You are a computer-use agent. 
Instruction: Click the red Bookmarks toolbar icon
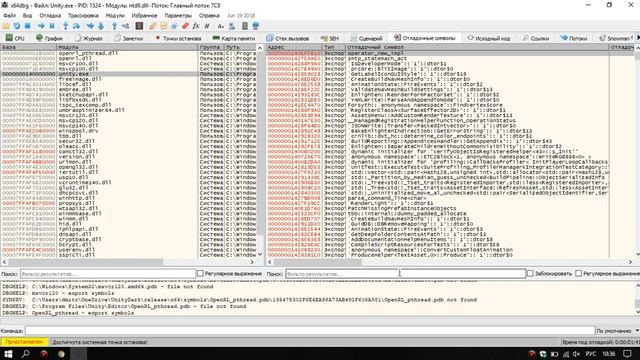click(185, 26)
